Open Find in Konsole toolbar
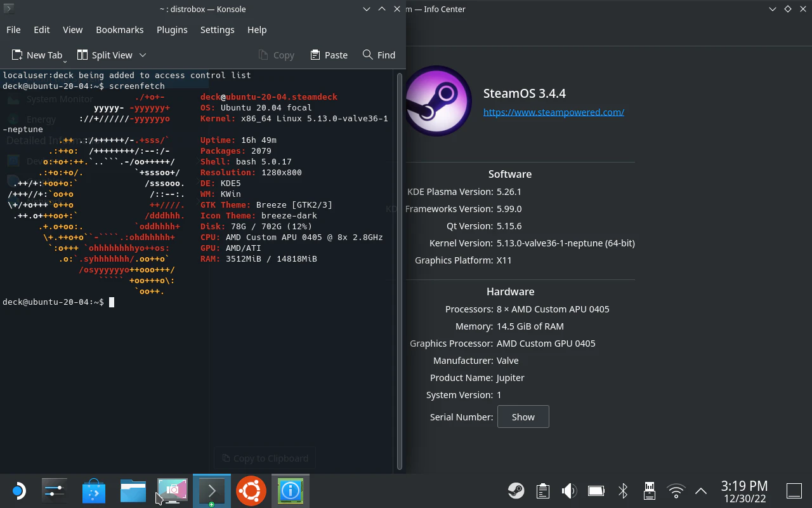The height and width of the screenshot is (508, 812). pyautogui.click(x=379, y=55)
